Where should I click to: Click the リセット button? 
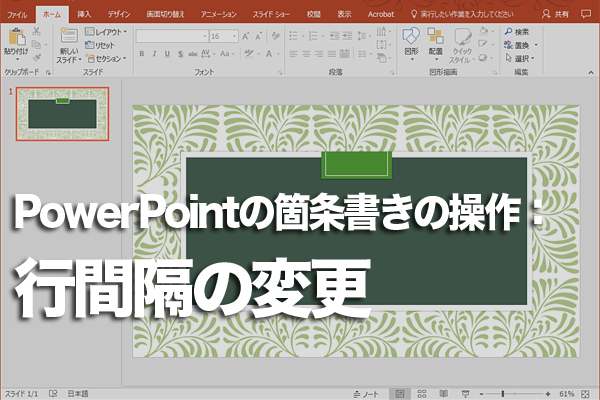[100, 45]
